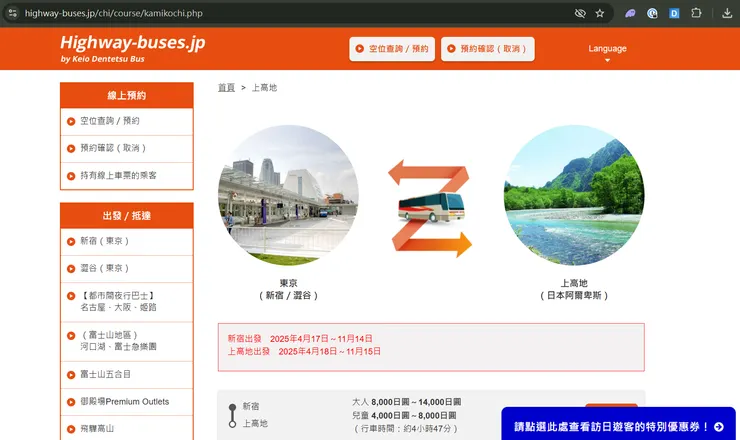Bookmark this page with the star icon
Screen dimensions: 740x440
[600, 13]
